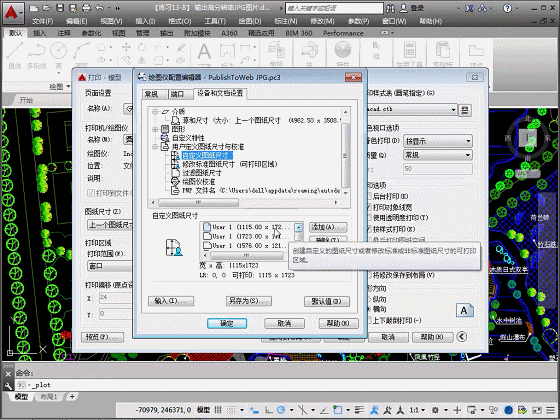Click the clean screen icon in status bar

click(x=537, y=410)
